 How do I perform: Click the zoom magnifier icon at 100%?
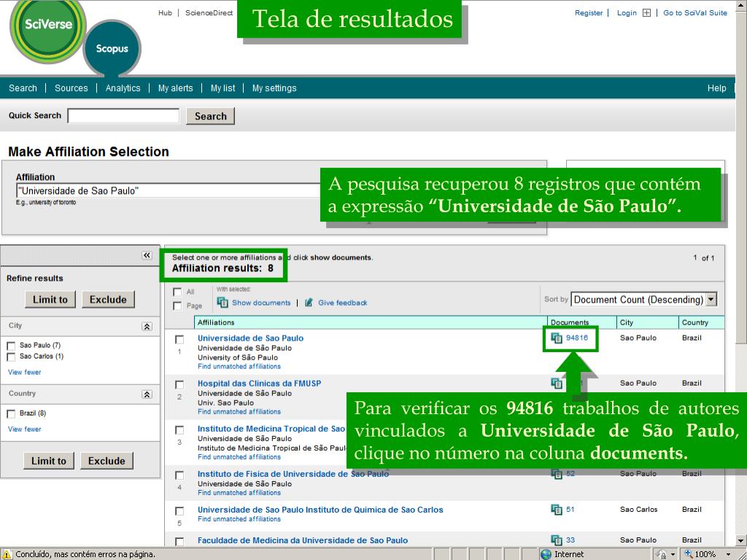coord(688,554)
